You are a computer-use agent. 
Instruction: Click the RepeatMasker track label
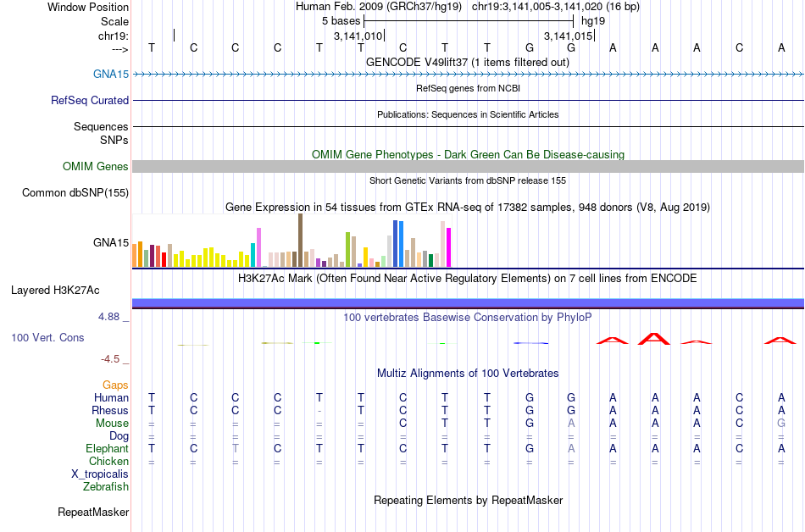click(x=93, y=512)
